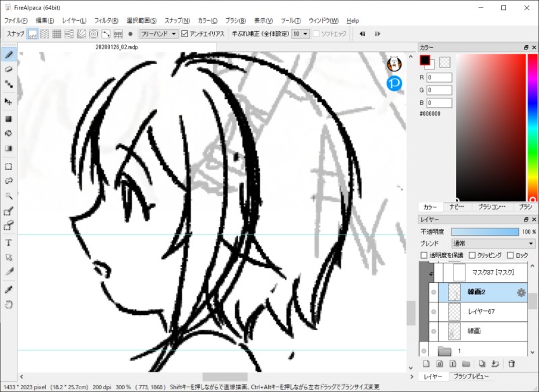Select the Fill rectangle tool
The image size is (539, 392).
tap(9, 119)
